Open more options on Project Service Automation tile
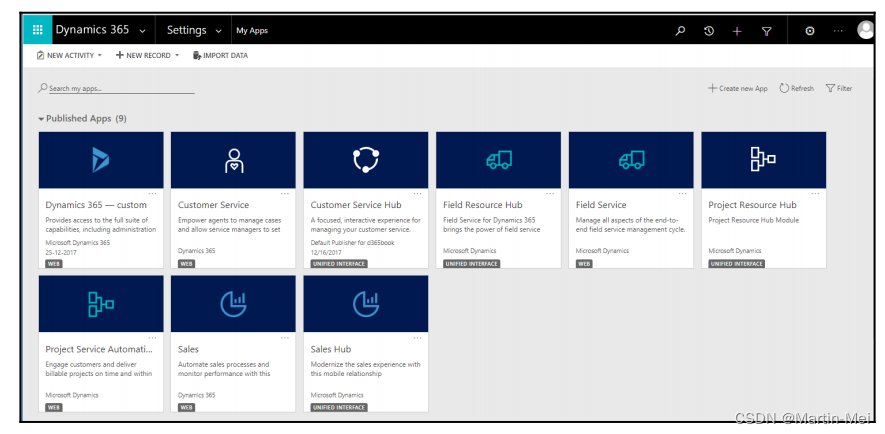Image resolution: width=885 pixels, height=434 pixels. pos(152,338)
